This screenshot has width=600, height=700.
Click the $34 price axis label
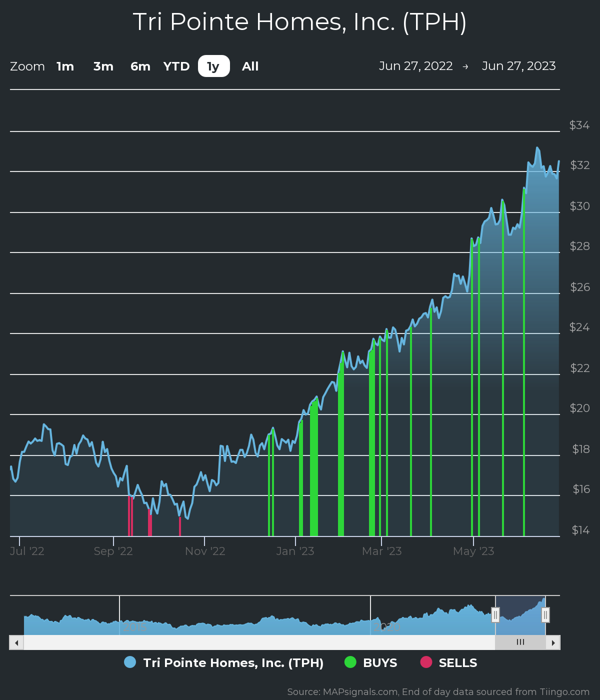(579, 125)
